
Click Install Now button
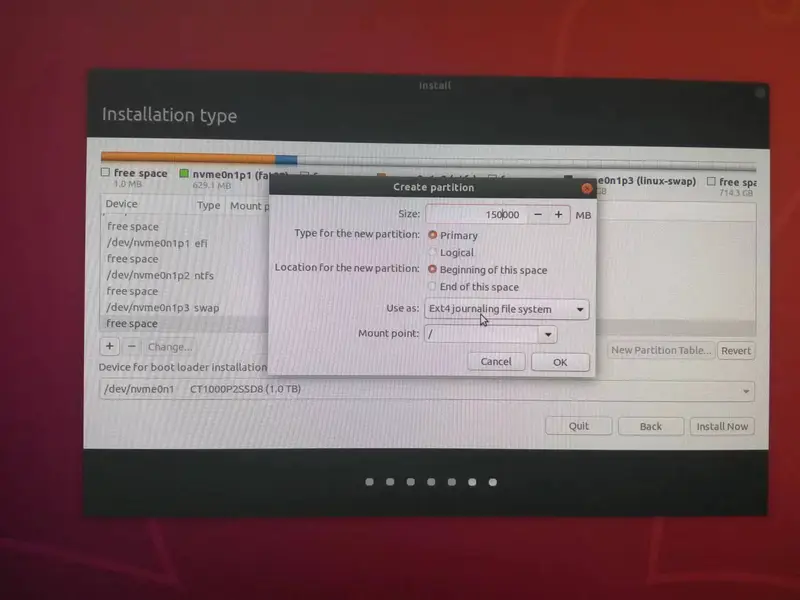point(722,427)
